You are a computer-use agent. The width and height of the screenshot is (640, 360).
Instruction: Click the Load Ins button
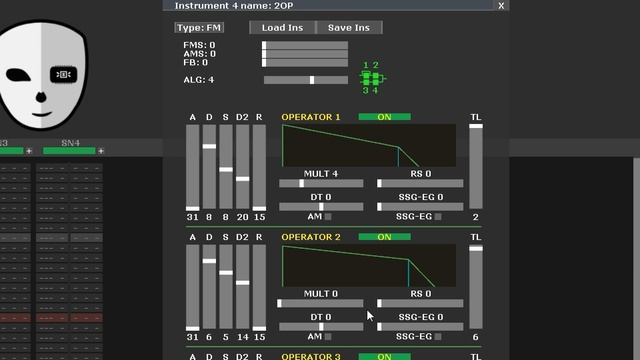pyautogui.click(x=282, y=27)
